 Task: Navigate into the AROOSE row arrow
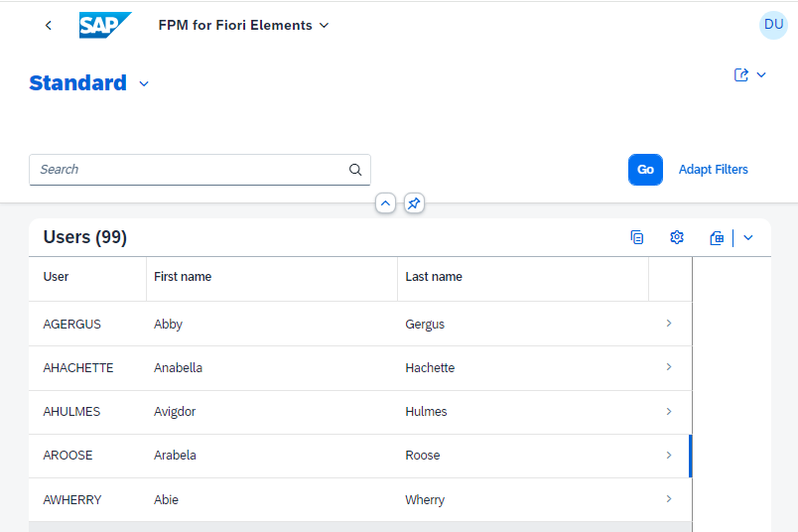669,456
